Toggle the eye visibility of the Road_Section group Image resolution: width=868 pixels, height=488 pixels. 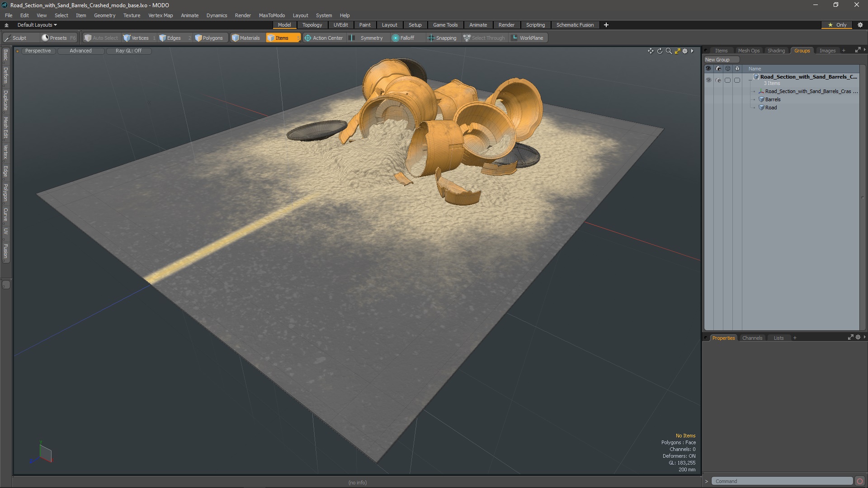[708, 80]
